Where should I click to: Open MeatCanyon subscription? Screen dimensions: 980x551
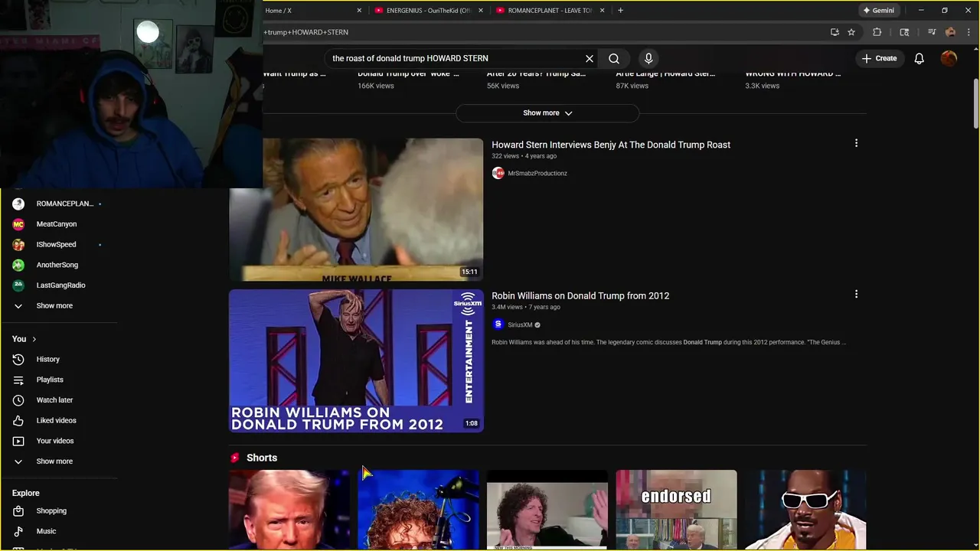tap(58, 224)
